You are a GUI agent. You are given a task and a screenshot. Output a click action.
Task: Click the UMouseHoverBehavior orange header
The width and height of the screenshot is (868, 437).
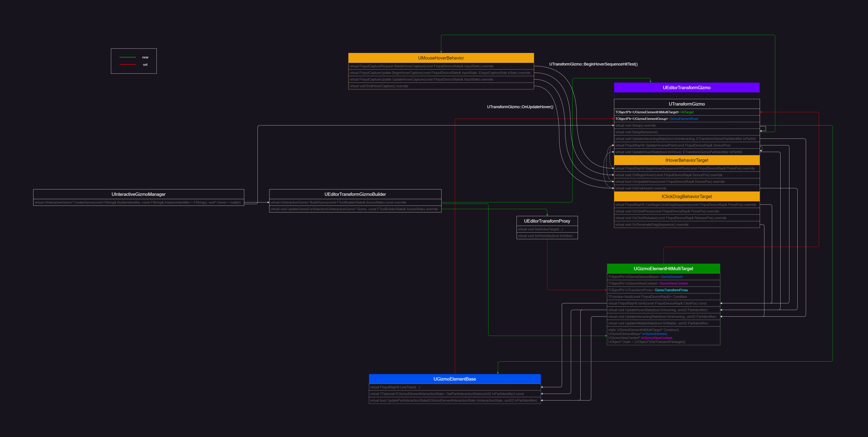441,58
